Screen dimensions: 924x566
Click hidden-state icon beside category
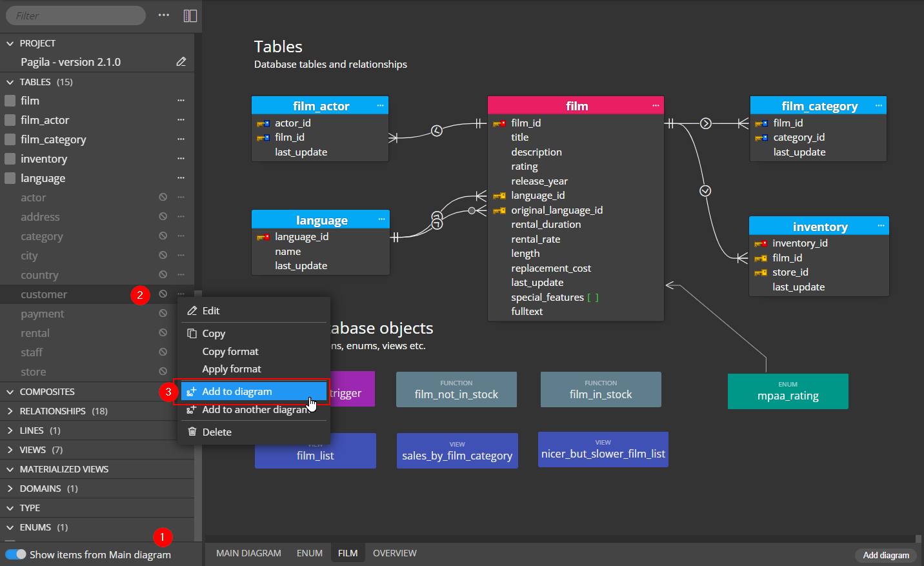pos(163,236)
